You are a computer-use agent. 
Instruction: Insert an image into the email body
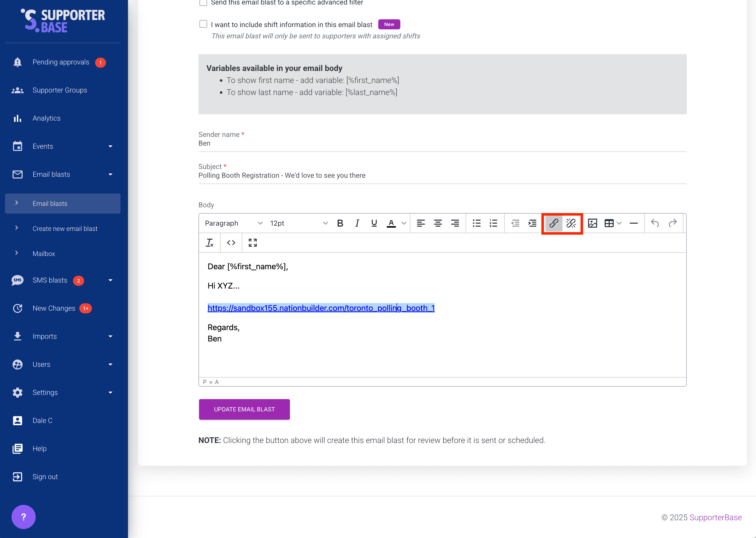tap(593, 223)
